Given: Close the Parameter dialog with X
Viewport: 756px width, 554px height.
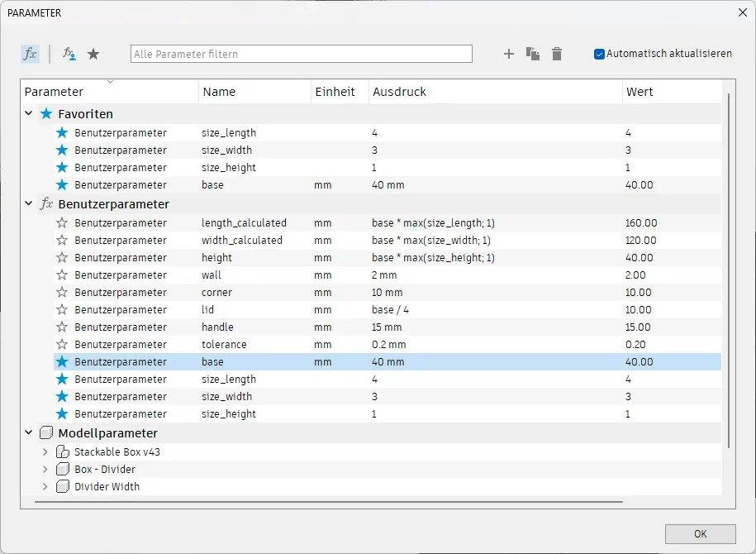Looking at the screenshot, I should pyautogui.click(x=743, y=12).
